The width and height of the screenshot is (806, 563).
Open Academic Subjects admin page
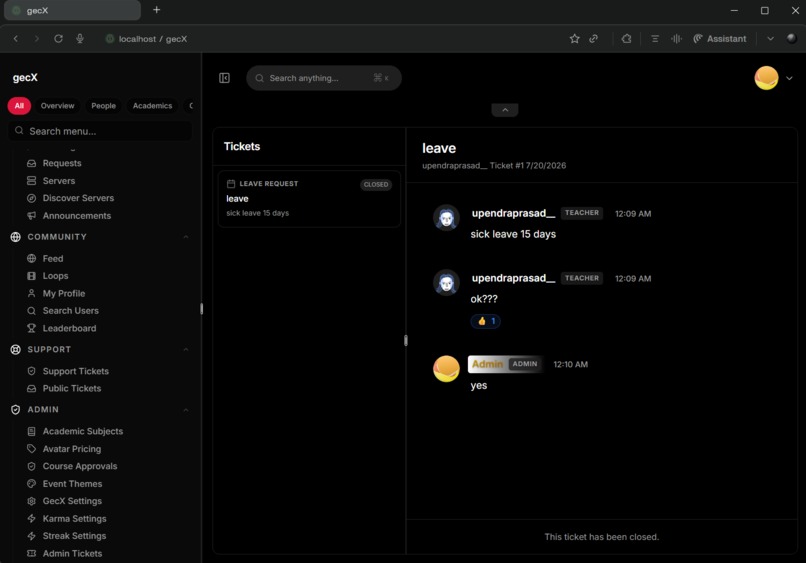(82, 431)
